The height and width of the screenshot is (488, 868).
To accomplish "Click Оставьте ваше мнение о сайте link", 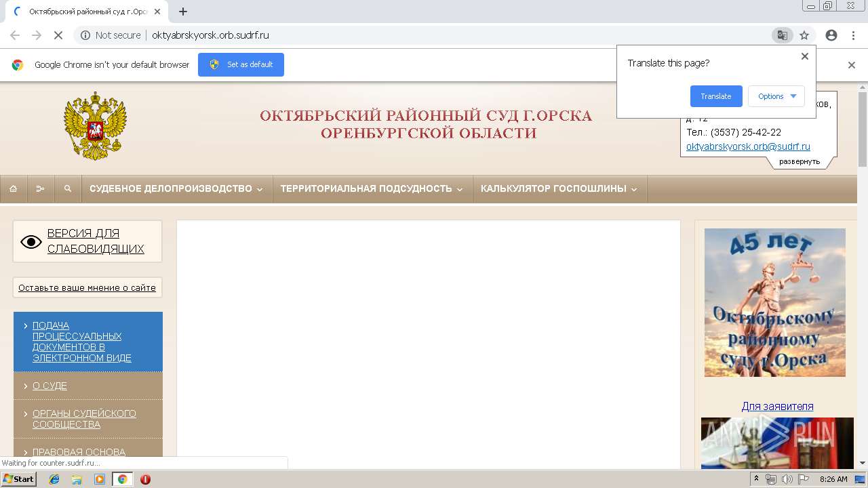I will click(x=87, y=287).
